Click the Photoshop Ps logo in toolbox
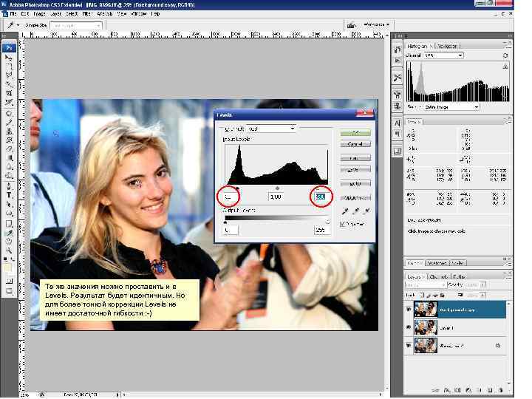 [x=9, y=48]
